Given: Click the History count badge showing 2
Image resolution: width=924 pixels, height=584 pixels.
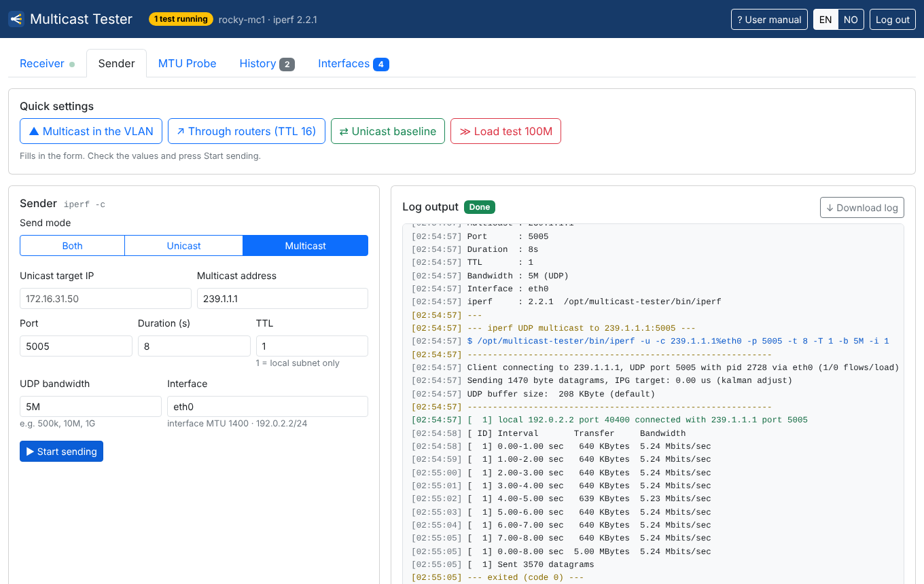Looking at the screenshot, I should pyautogui.click(x=287, y=65).
